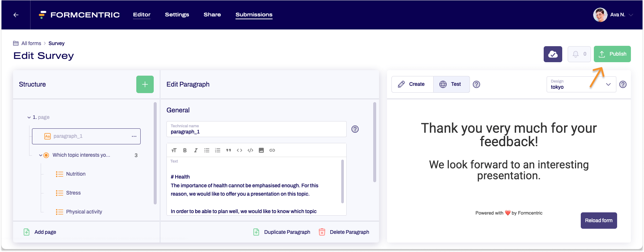
Task: Click the Formcentric logo
Action: (x=79, y=15)
